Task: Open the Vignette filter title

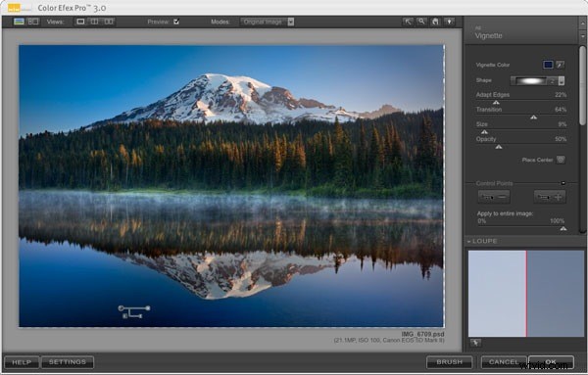Action: tap(488, 35)
